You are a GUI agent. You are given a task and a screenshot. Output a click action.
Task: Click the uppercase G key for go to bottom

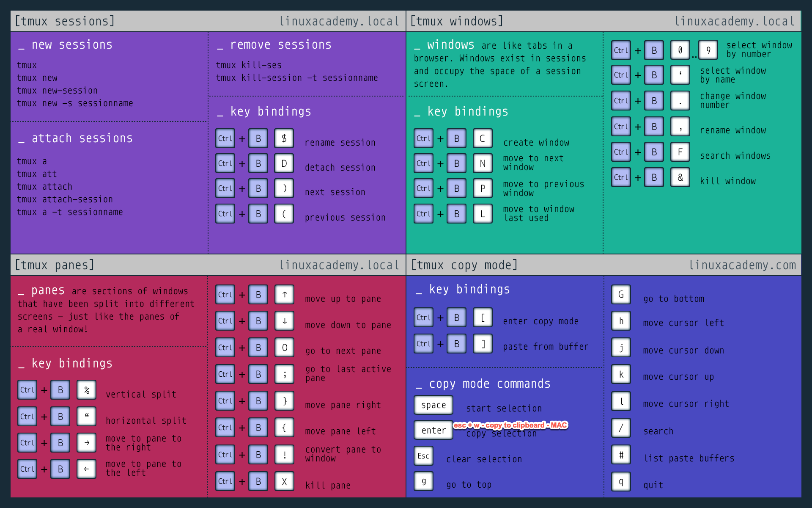(x=621, y=295)
